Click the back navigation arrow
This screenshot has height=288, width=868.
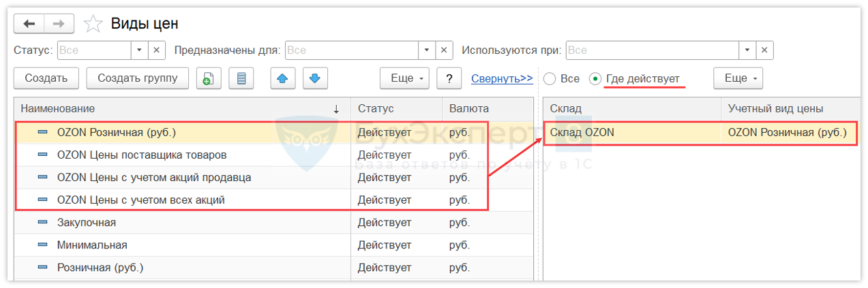[x=29, y=24]
